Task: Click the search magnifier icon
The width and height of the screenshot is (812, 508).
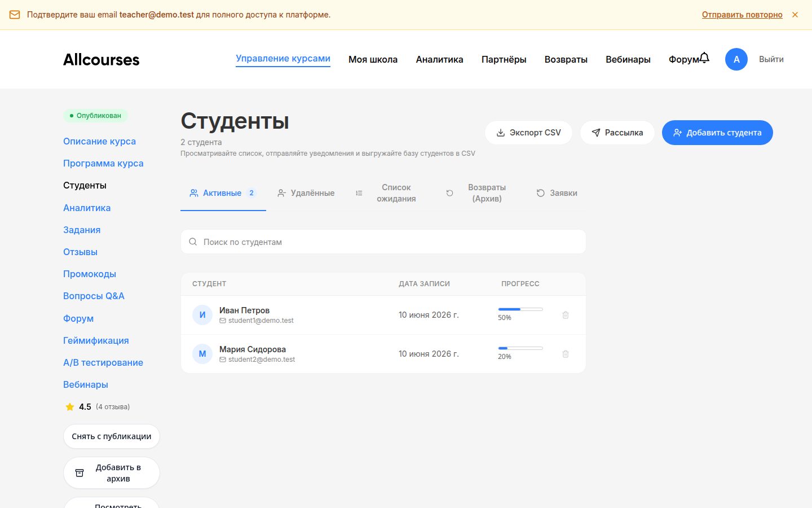Action: pyautogui.click(x=193, y=242)
